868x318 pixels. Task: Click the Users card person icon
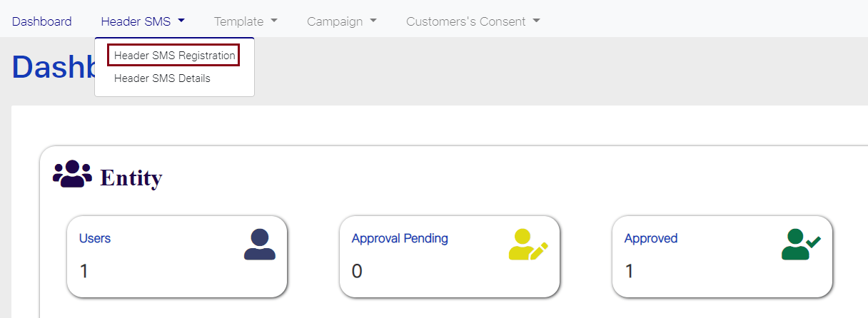click(259, 245)
